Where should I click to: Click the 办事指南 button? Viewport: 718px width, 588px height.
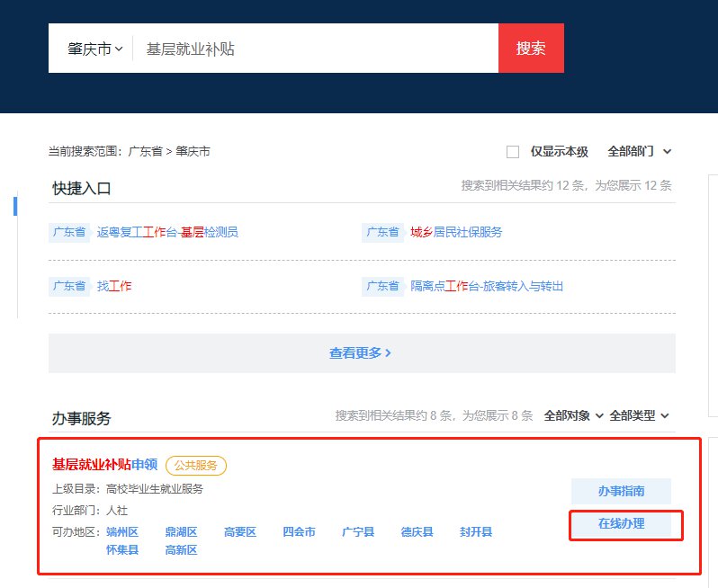[x=621, y=492]
